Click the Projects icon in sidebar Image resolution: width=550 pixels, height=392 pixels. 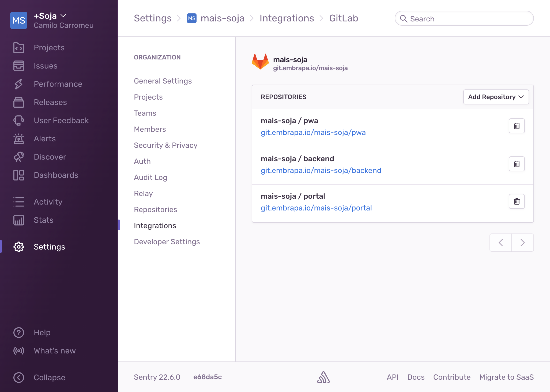18,47
